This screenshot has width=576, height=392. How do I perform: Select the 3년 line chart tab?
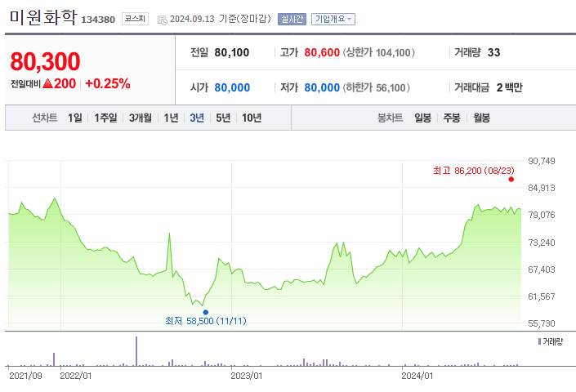197,118
